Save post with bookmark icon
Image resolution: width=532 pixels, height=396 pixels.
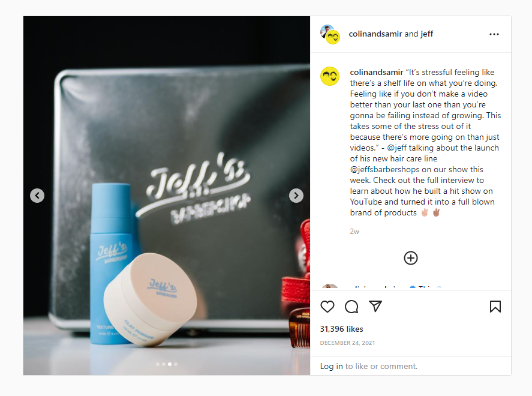point(495,307)
